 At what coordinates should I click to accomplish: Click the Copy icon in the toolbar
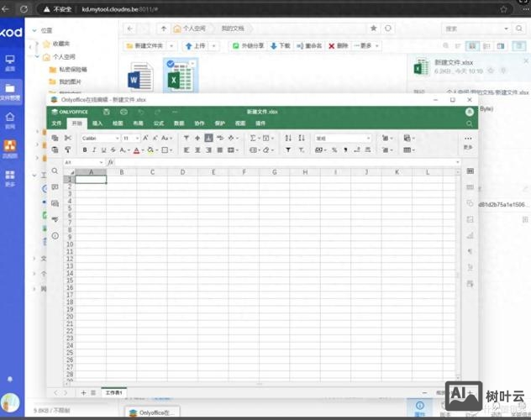tap(55, 138)
